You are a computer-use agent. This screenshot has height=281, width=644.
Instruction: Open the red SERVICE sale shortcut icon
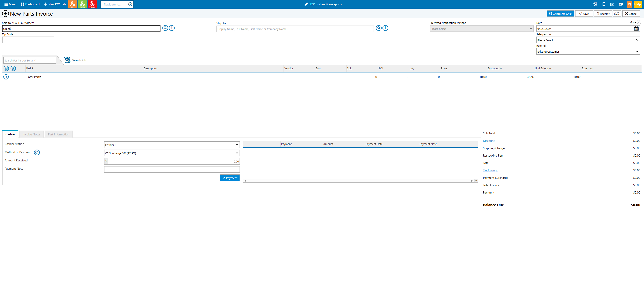tap(92, 4)
